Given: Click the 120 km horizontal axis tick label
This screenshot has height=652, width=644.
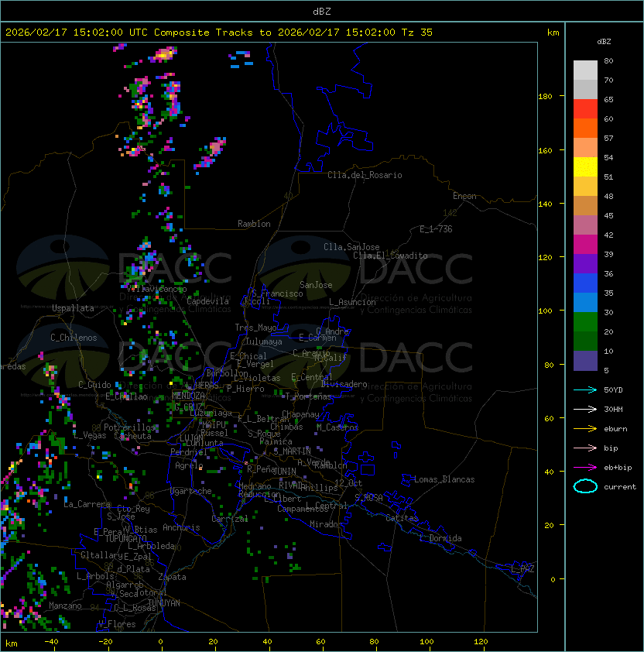Looking at the screenshot, I should tap(481, 642).
